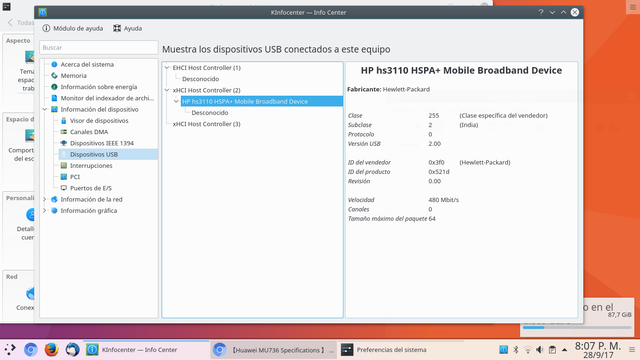Click the product ID value 0x521d
The width and height of the screenshot is (640, 360).
tap(438, 172)
